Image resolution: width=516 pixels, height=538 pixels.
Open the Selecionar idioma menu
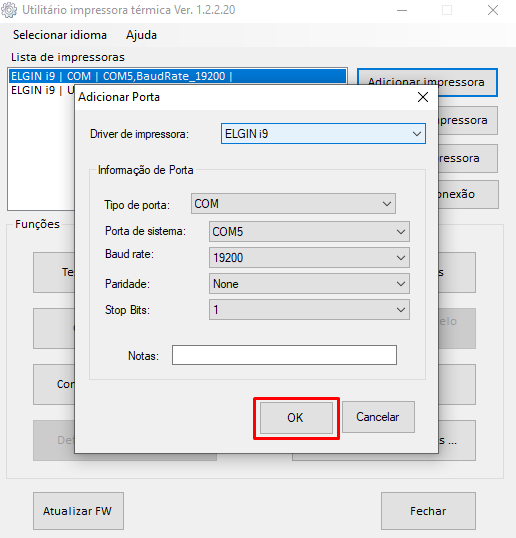pyautogui.click(x=60, y=35)
